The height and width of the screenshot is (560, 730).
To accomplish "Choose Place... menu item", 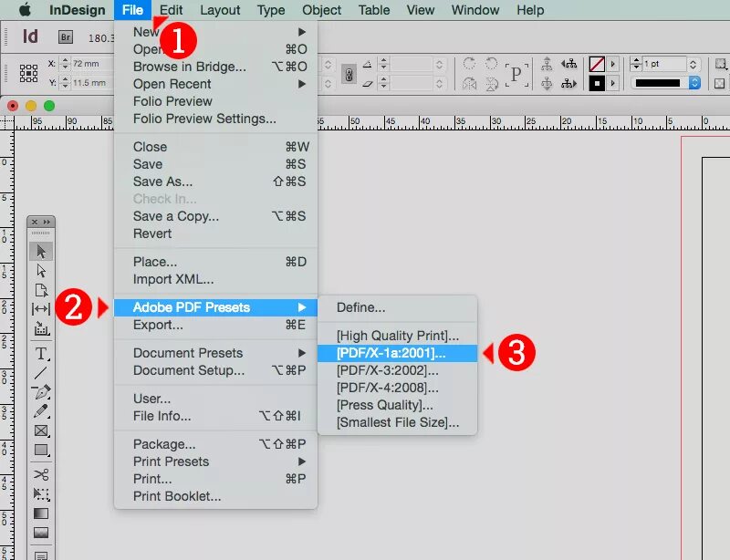I will pyautogui.click(x=216, y=262).
